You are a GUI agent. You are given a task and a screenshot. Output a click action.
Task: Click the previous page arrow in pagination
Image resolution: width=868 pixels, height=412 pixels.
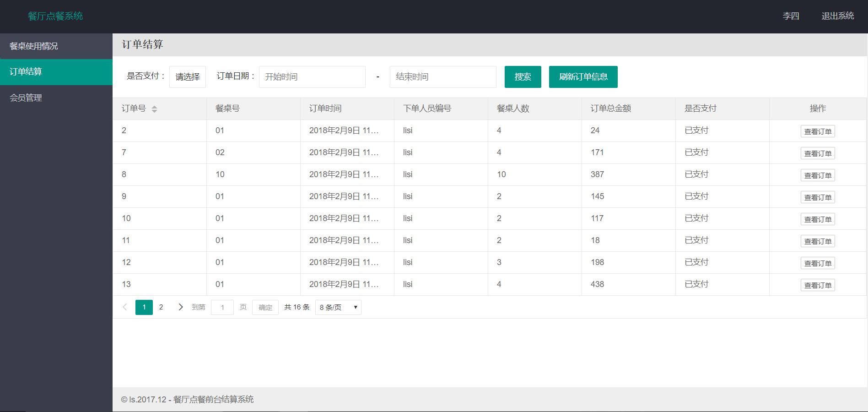(x=124, y=307)
